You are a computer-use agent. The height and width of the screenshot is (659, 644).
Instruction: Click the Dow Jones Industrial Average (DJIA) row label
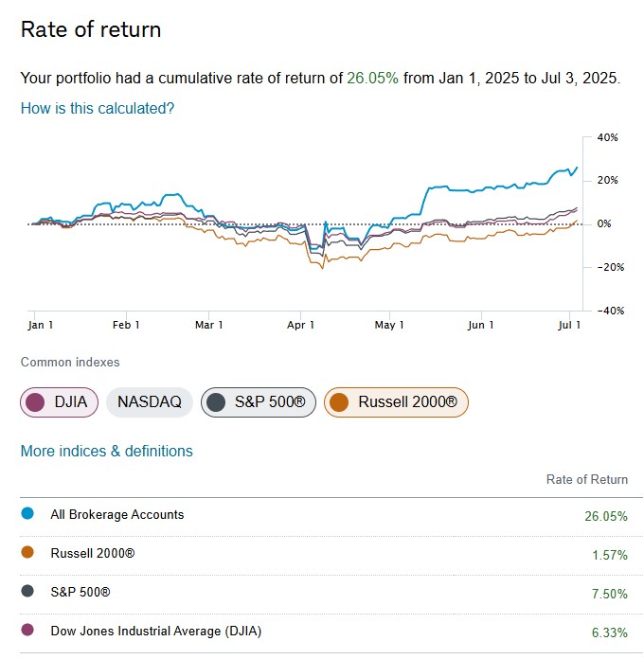click(x=155, y=630)
